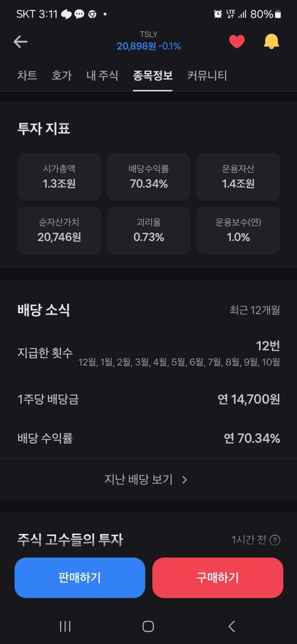Tap the 운용보수(연) 1.0% card
Screen dimensions: 297x644
point(238,230)
